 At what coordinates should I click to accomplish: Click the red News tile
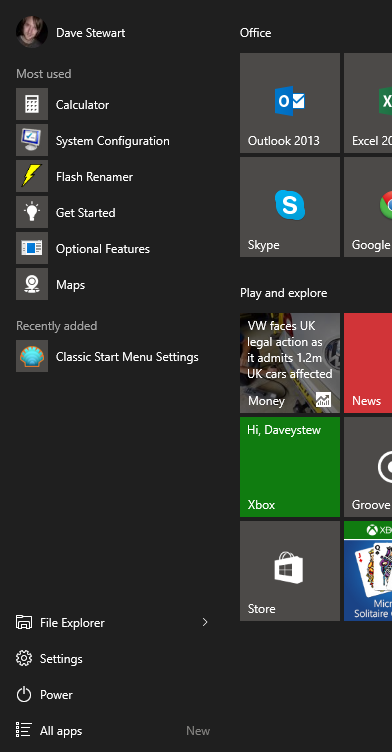pyautogui.click(x=368, y=363)
